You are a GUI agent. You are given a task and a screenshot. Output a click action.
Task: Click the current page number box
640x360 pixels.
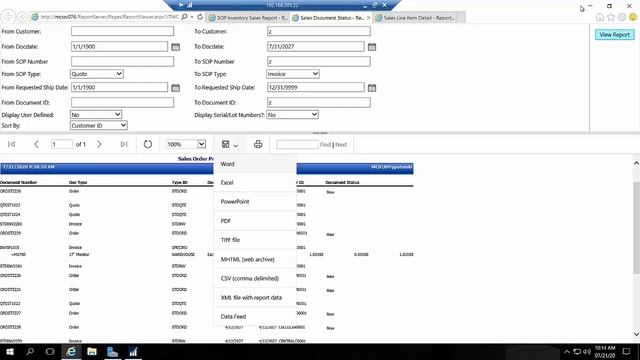pyautogui.click(x=62, y=144)
